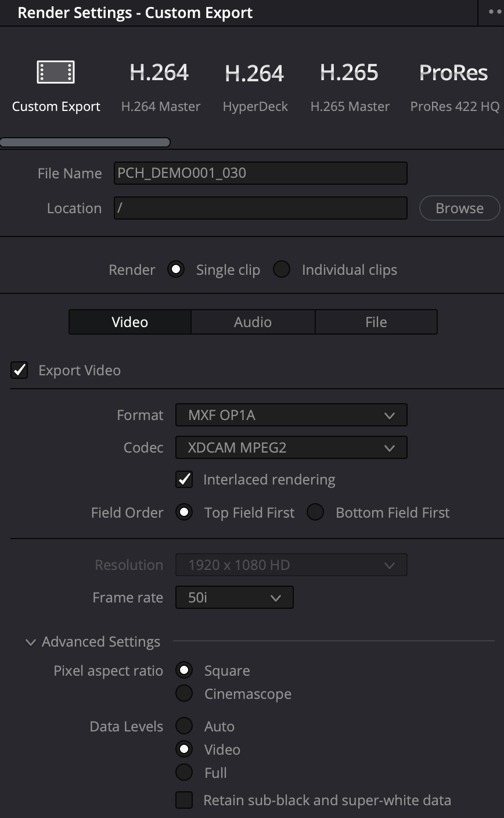Open the Codec dropdown showing XDCAM MPEG2
The image size is (504, 818).
(x=291, y=448)
